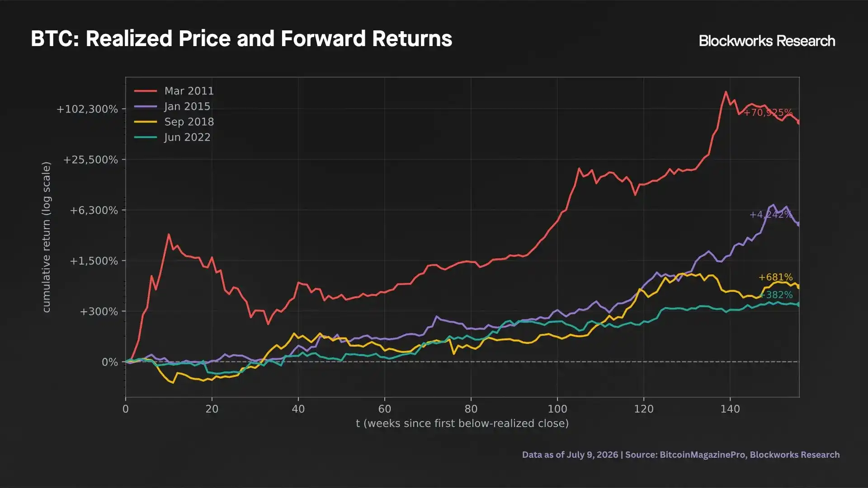Click the 100 x-axis tick label
Viewport: 868px width, 488px height.
coord(557,409)
